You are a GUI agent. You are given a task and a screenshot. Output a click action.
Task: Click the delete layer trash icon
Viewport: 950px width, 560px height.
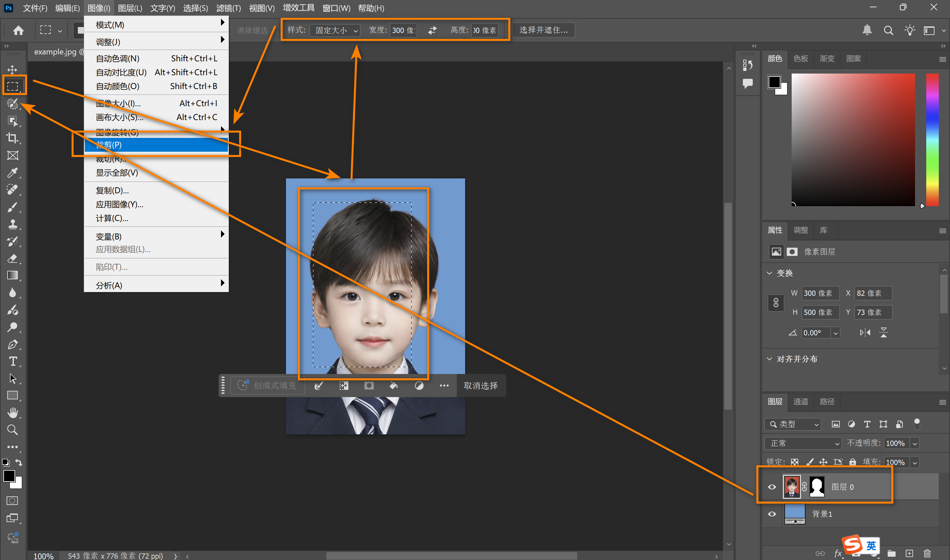pos(927,553)
